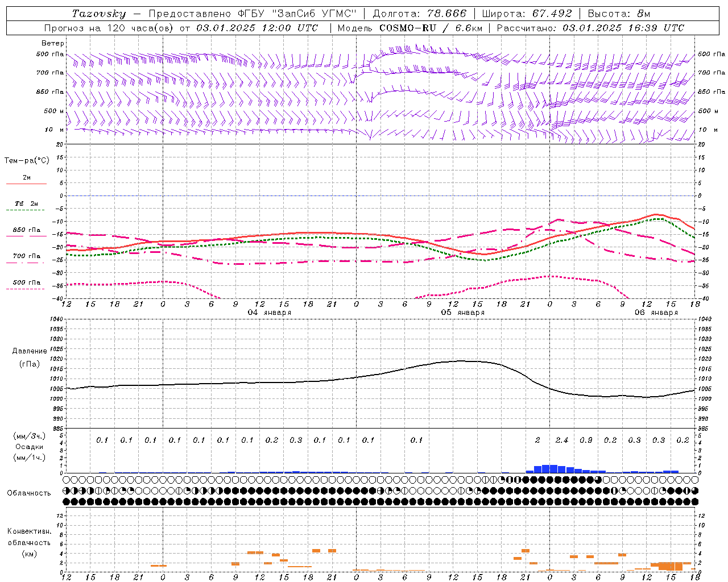Screen dimensions: 728x582
Task: Click the 'Облачность' cloud cover label
Action: click(29, 493)
